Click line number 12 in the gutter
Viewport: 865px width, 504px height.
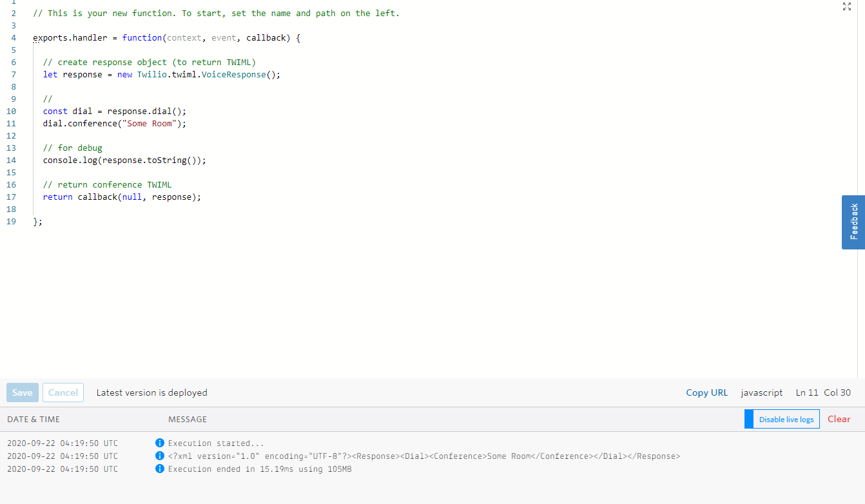(x=11, y=136)
